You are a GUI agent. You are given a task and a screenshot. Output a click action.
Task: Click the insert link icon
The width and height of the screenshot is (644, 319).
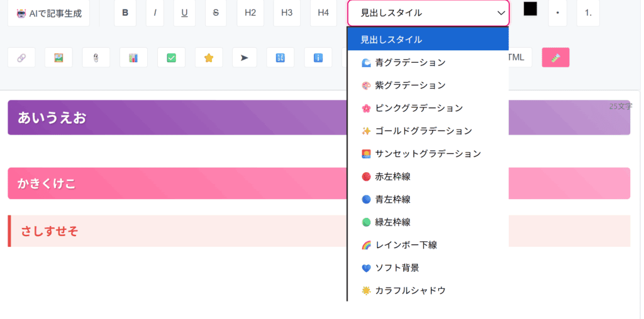21,58
